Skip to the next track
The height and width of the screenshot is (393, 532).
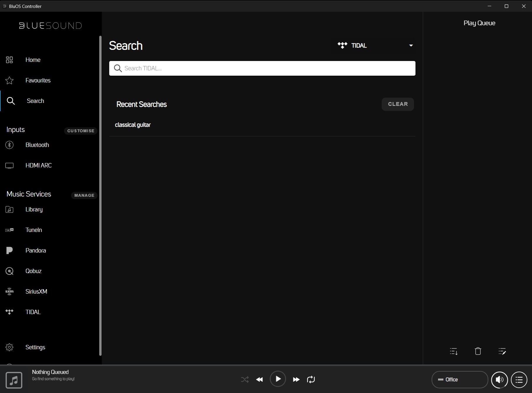296,380
